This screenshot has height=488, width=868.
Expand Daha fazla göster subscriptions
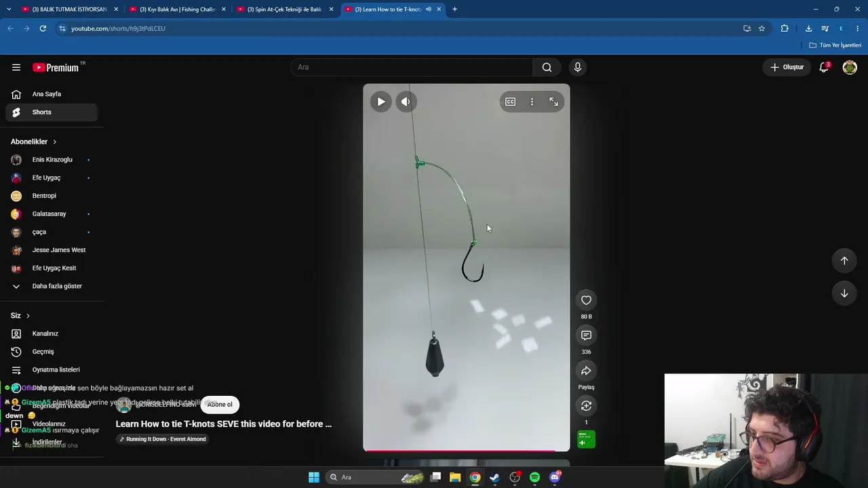[52, 286]
